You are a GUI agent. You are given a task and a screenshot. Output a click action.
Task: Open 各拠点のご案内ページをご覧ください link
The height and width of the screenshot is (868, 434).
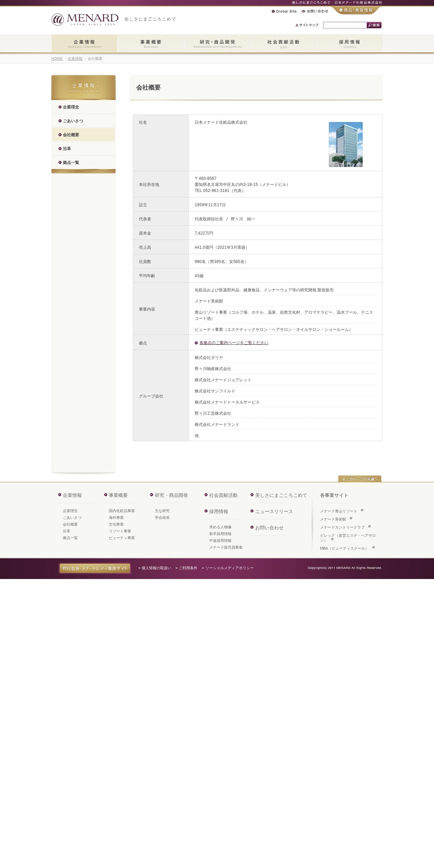point(234,343)
